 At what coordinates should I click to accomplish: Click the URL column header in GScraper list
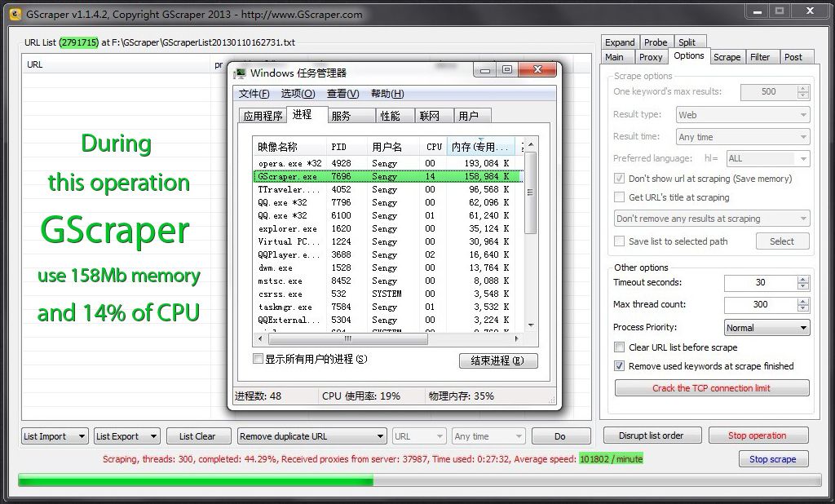pos(116,64)
